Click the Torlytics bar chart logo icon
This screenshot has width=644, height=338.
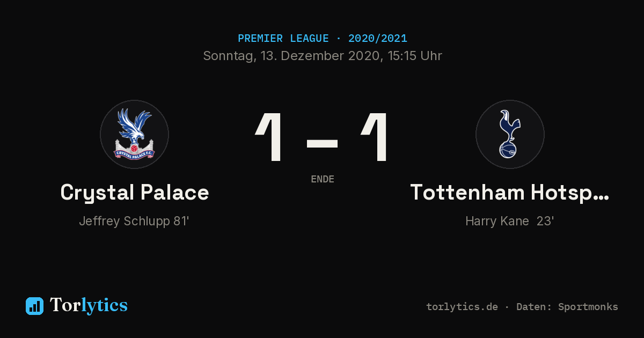(34, 306)
